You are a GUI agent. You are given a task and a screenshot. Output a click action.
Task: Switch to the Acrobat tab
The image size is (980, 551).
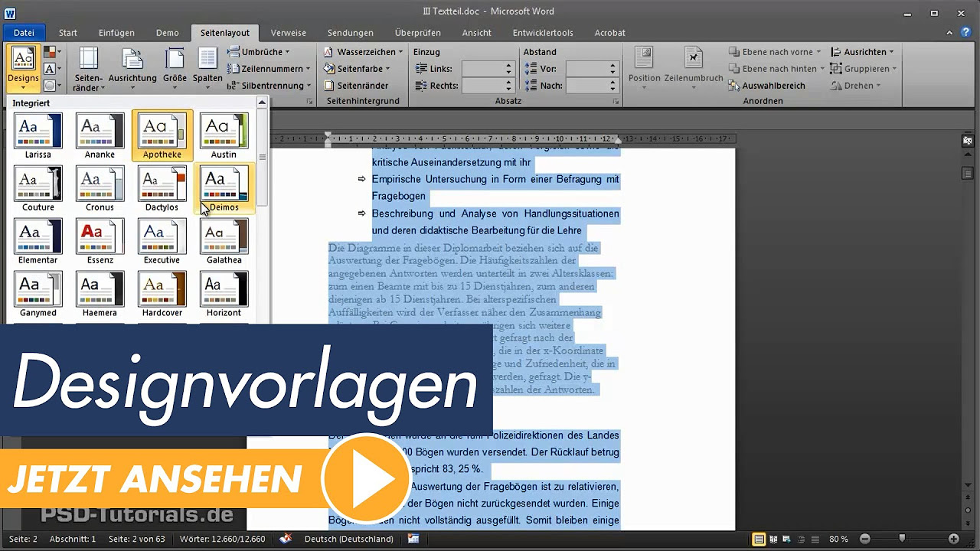[x=610, y=33]
